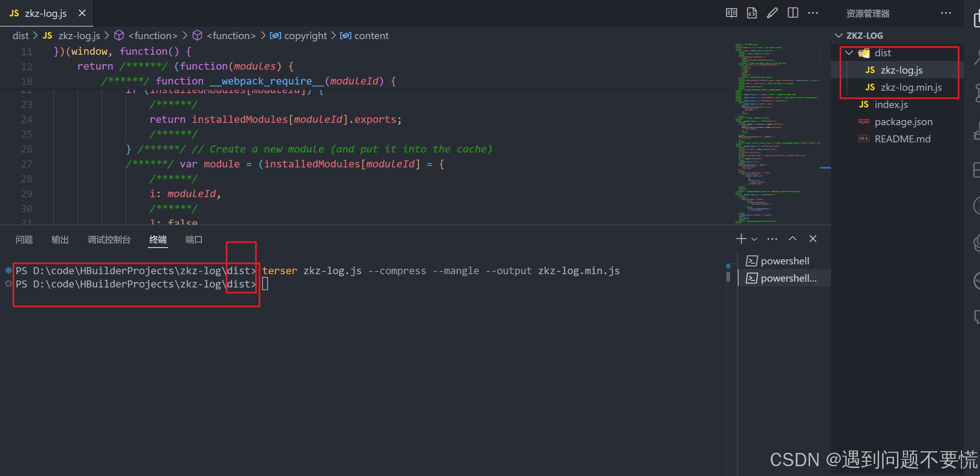Open the new terminal profile dropdown arrow

tap(754, 239)
